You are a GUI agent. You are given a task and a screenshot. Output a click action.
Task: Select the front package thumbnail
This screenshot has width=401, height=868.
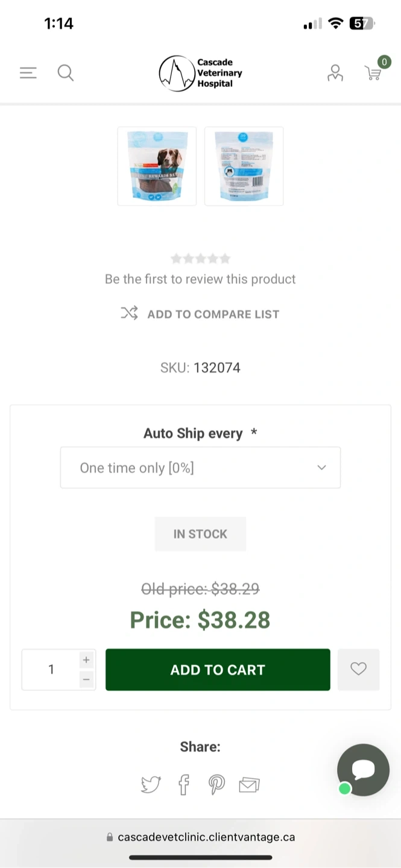157,166
